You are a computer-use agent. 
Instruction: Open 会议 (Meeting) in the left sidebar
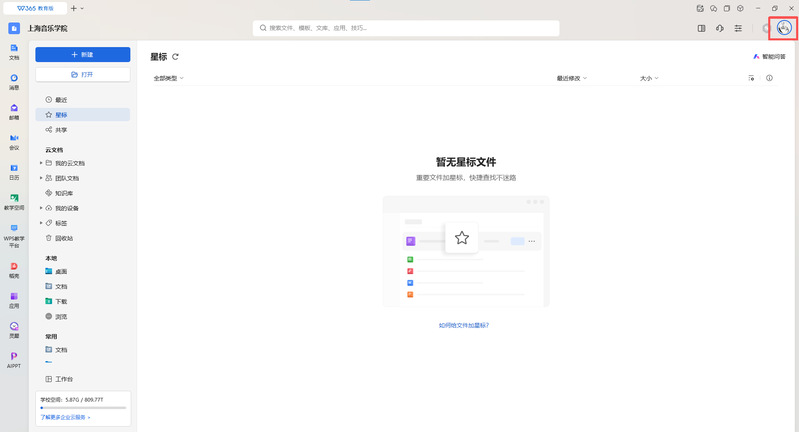pyautogui.click(x=14, y=141)
